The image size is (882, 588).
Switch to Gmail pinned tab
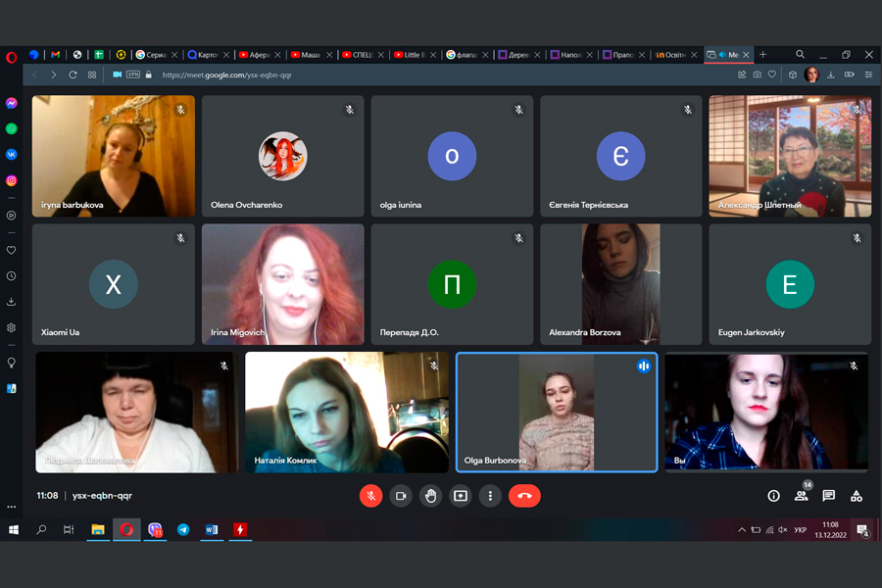coord(55,55)
